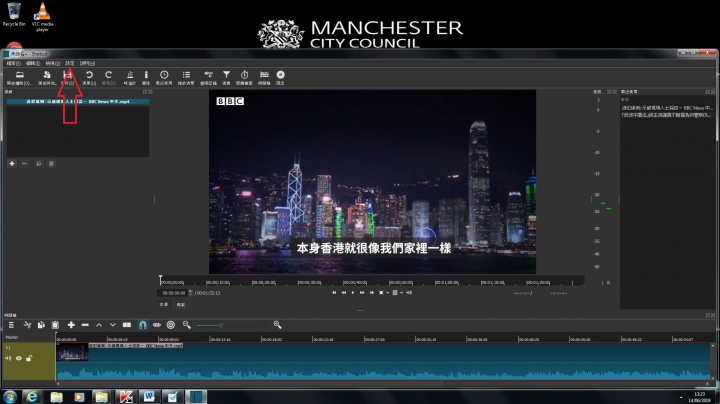This screenshot has height=404, width=720.
Task: Open the Recent clock icon panel
Action: [164, 75]
